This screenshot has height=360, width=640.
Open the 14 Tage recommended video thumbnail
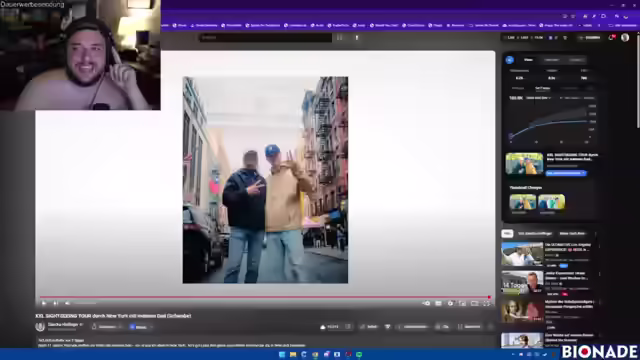522,282
